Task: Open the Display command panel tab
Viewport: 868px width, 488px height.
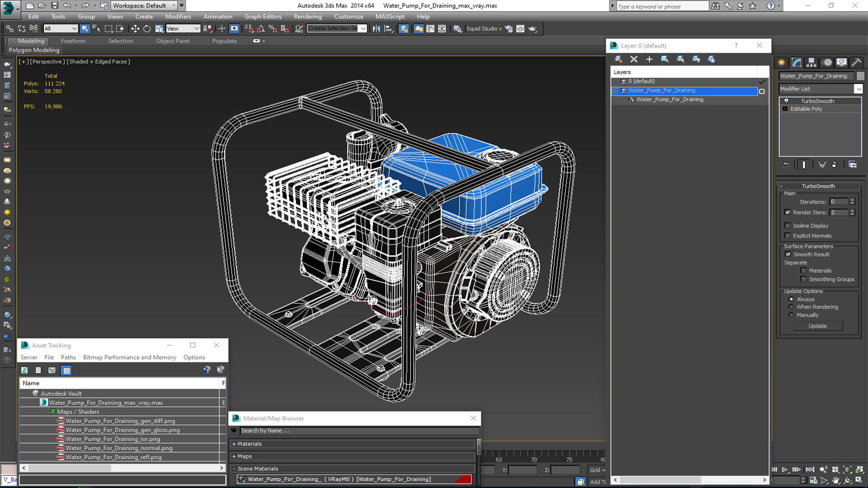Action: coord(841,62)
